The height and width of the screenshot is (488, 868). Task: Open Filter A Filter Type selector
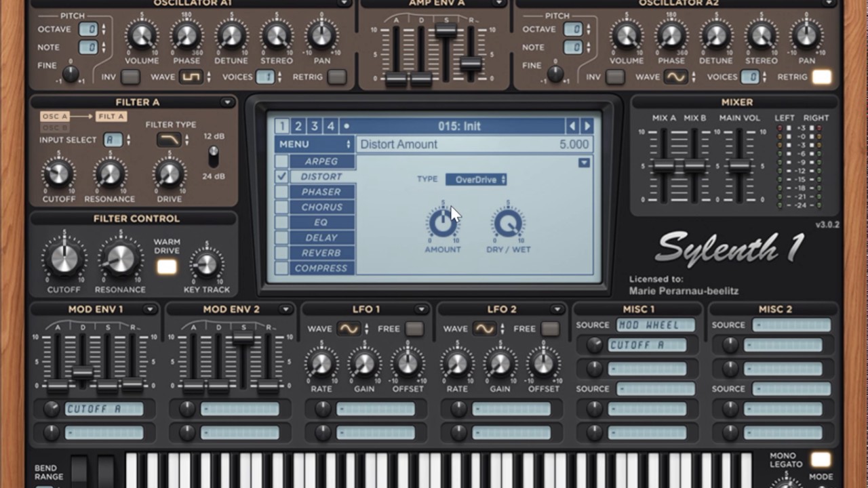(169, 140)
